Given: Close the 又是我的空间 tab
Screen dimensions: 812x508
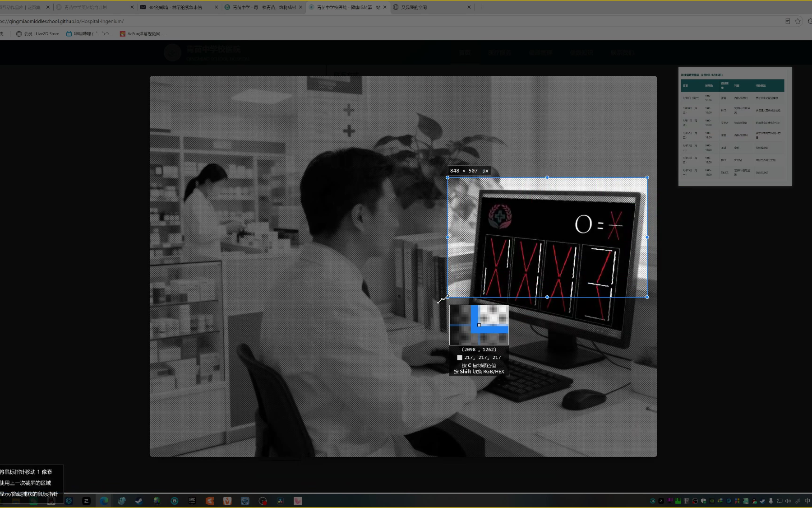Looking at the screenshot, I should [x=469, y=7].
